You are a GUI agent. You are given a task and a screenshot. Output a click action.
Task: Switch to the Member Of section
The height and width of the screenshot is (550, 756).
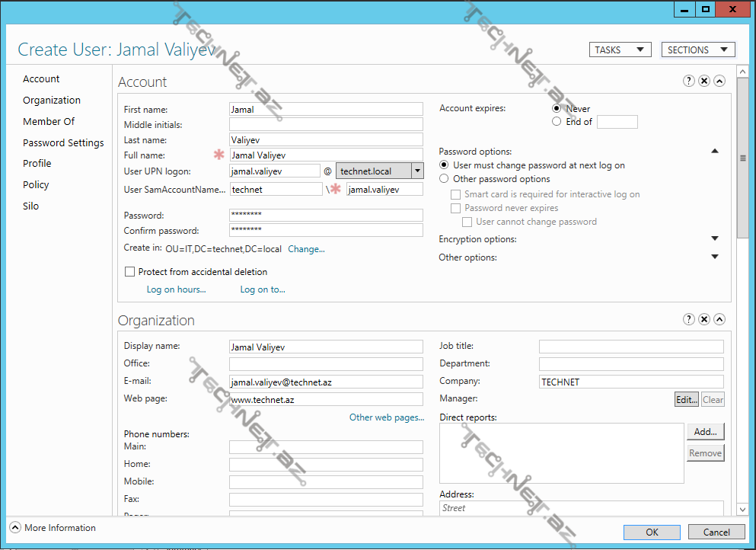(48, 121)
